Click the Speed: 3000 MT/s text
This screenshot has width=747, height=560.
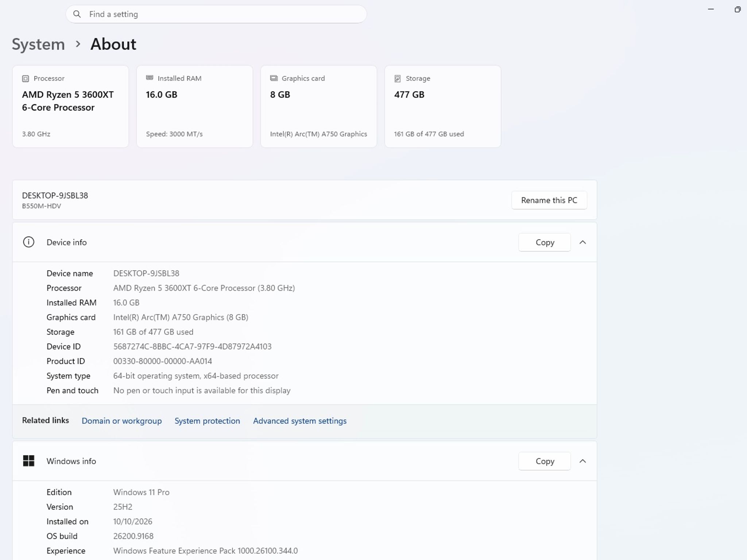(174, 134)
